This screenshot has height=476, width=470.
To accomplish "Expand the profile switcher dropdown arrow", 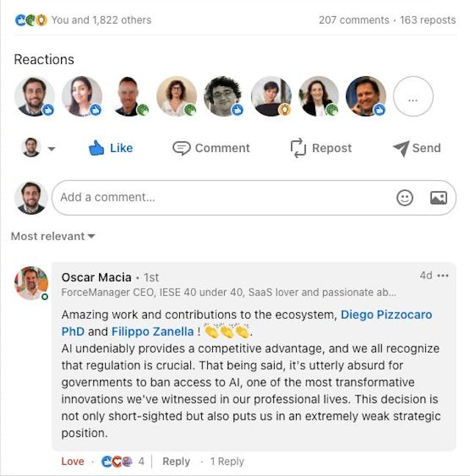I will point(51,148).
